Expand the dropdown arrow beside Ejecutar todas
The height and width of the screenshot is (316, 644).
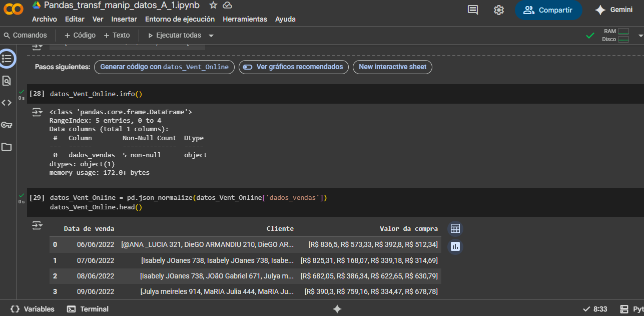pyautogui.click(x=211, y=36)
